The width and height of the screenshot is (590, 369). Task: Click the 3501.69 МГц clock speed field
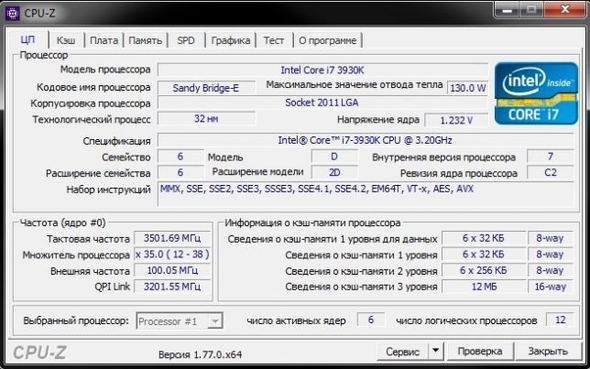[x=172, y=238]
